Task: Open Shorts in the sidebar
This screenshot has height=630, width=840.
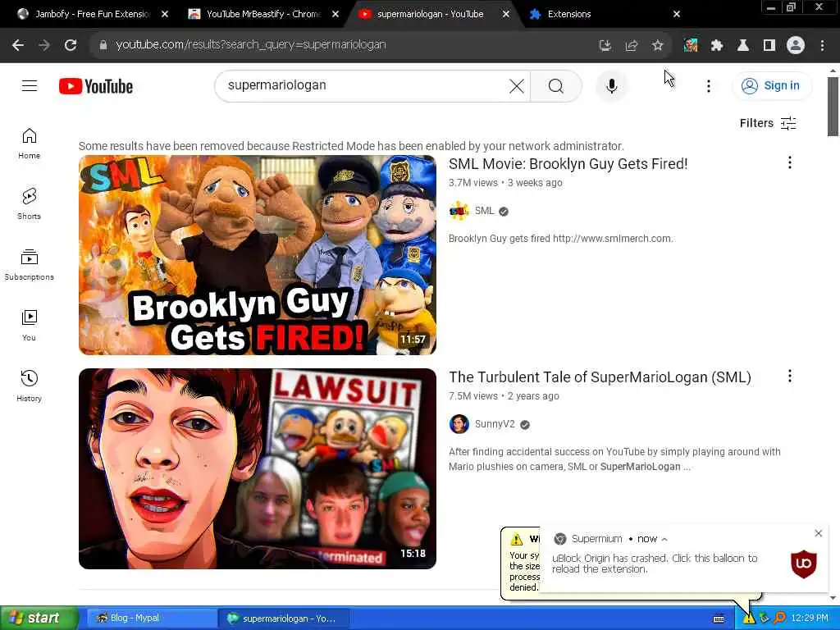Action: (30, 204)
